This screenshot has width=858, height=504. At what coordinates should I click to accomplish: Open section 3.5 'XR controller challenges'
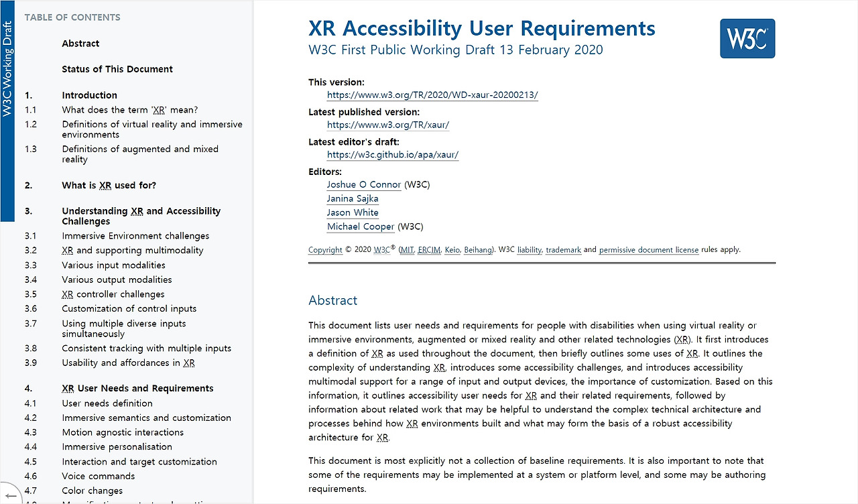(113, 294)
